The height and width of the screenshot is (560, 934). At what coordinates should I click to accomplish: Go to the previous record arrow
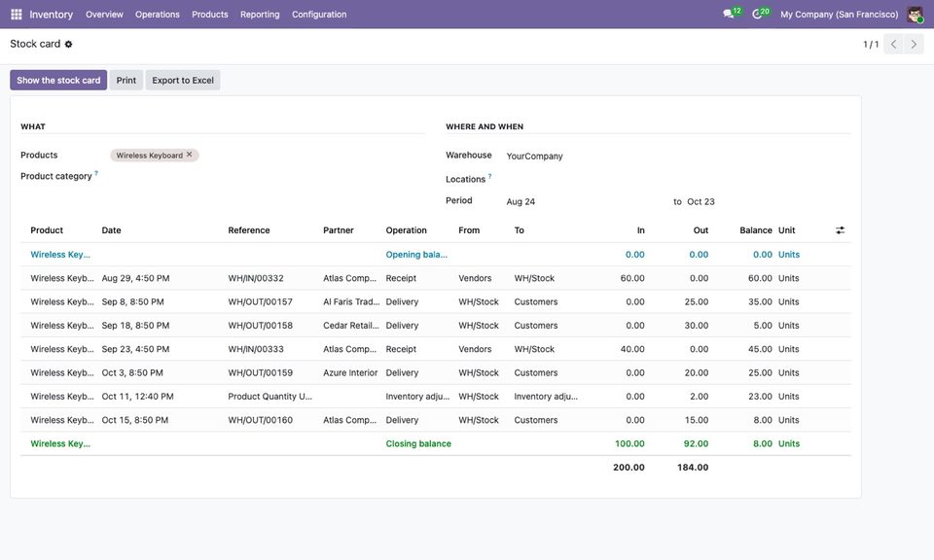point(893,44)
